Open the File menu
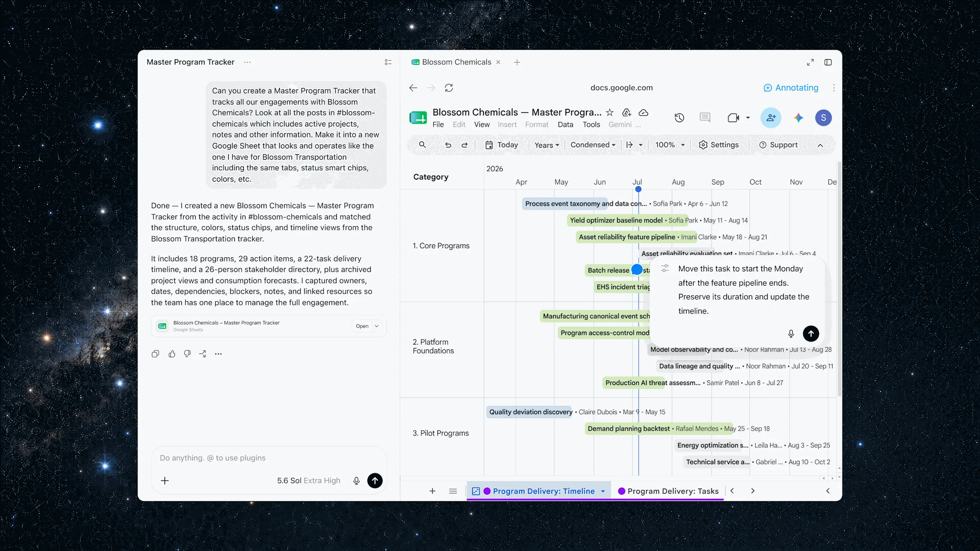This screenshot has height=551, width=980. [438, 124]
